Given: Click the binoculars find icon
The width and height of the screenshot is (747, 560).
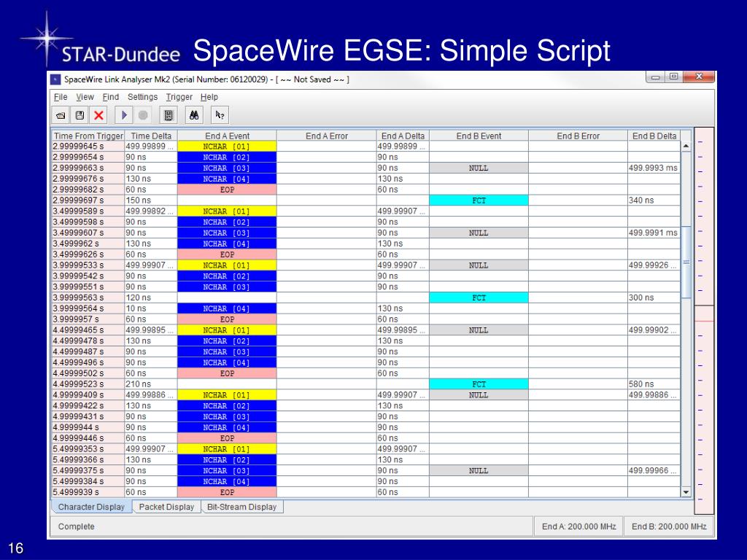Looking at the screenshot, I should coord(194,115).
